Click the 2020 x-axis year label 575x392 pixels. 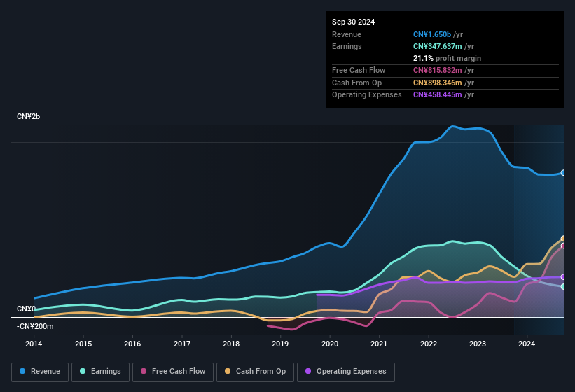(x=329, y=344)
